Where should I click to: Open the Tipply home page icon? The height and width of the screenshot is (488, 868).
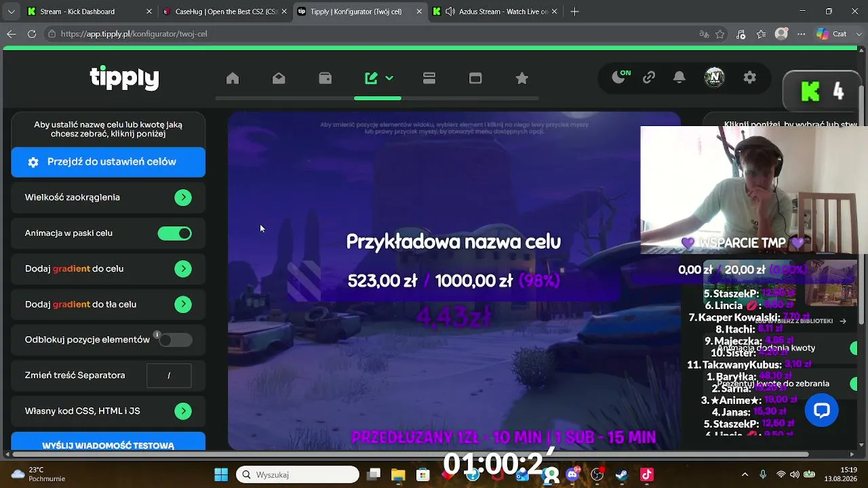click(233, 79)
